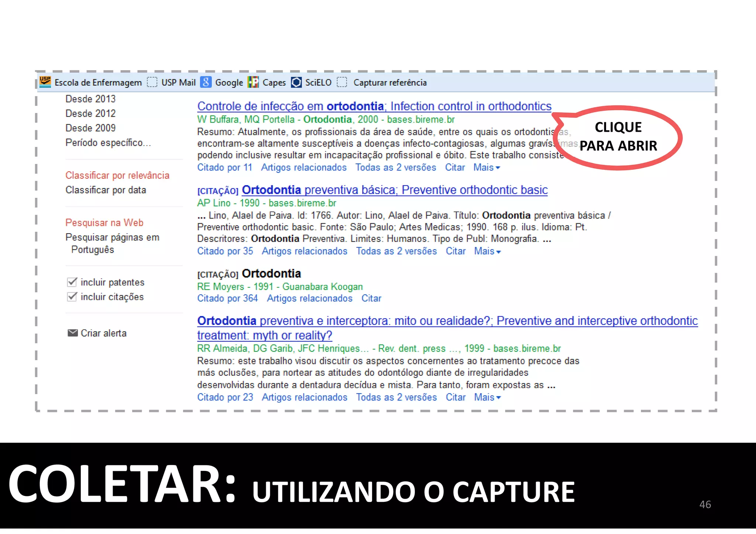Filter results Desde 2012

tap(90, 113)
